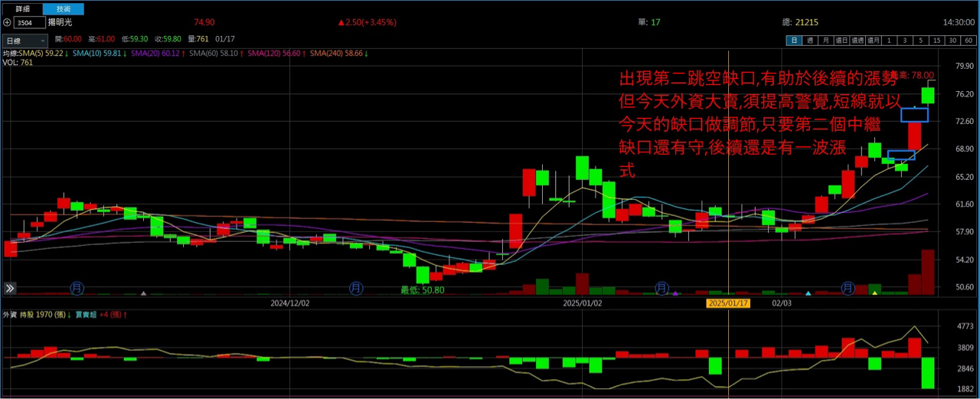Click the 收:59.80 close price value
This screenshot has width=980, height=399.
[x=168, y=39]
